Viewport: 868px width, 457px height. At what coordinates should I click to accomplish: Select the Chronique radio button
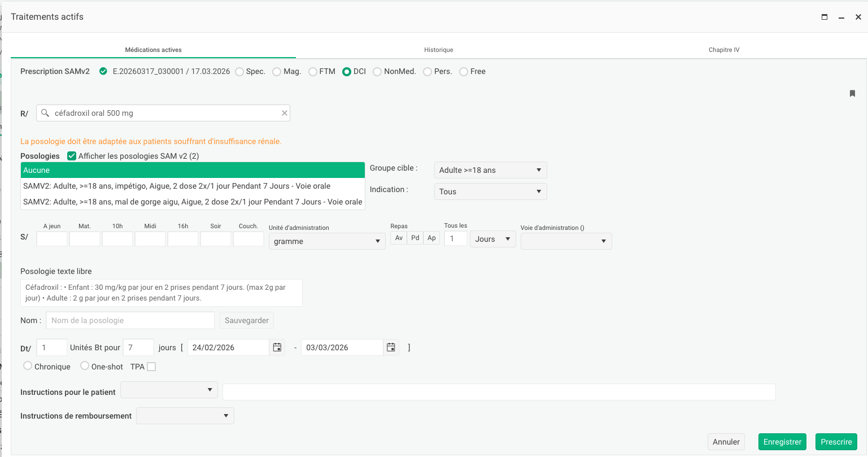point(28,366)
